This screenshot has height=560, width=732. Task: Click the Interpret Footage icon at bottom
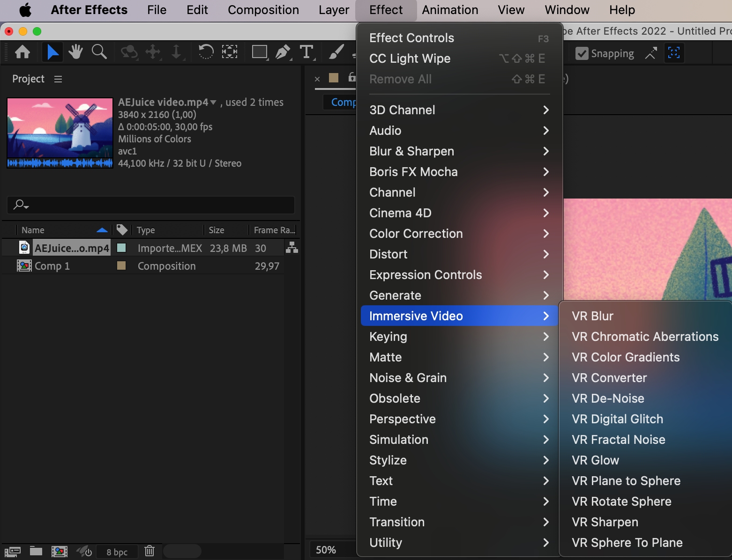13,551
